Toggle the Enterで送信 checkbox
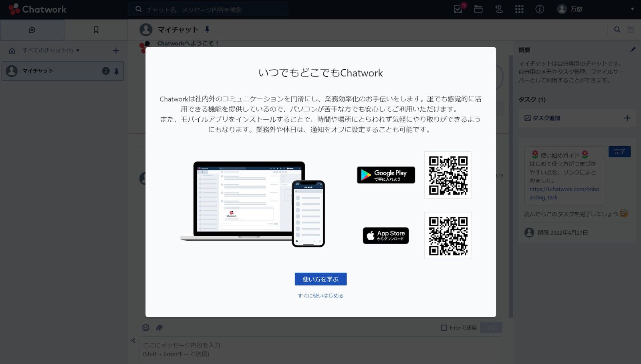Screen dimensions: 641x364 coord(444,328)
